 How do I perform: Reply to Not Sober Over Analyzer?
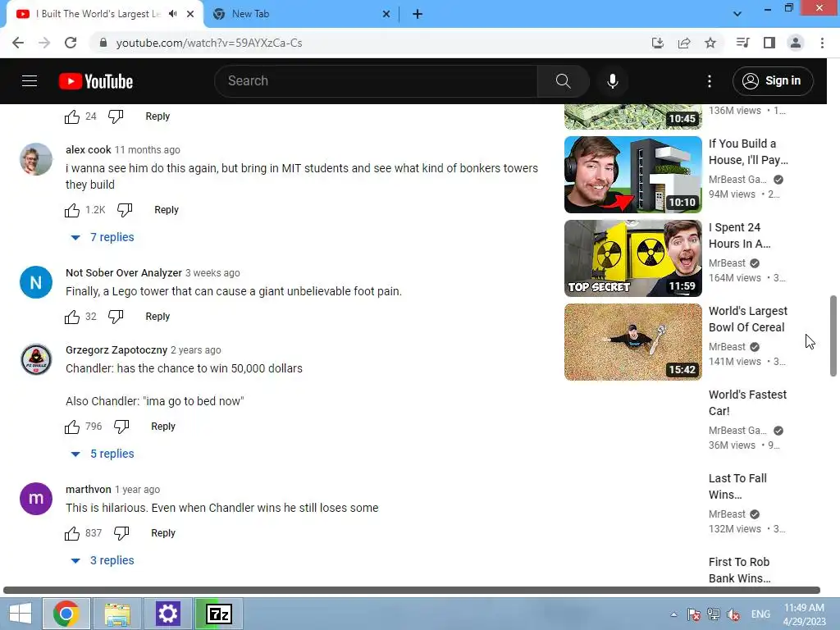coord(157,317)
